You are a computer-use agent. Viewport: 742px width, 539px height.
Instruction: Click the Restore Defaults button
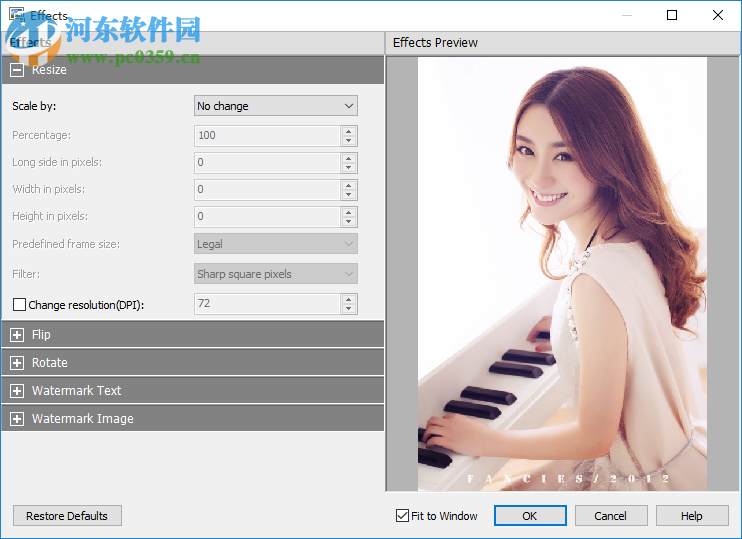pos(67,516)
